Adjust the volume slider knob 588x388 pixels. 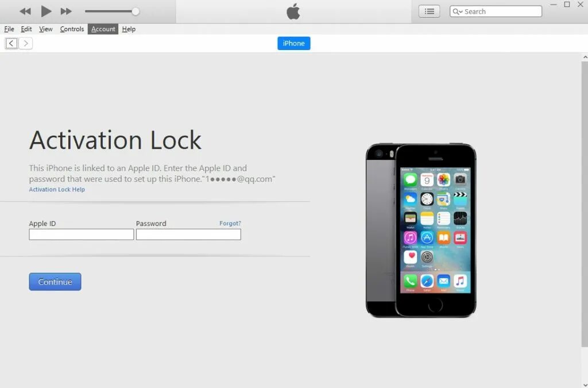[x=136, y=11]
